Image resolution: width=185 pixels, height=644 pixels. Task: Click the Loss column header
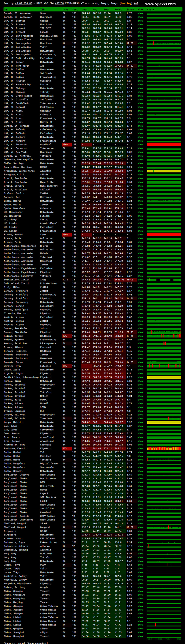click(65, 9)
